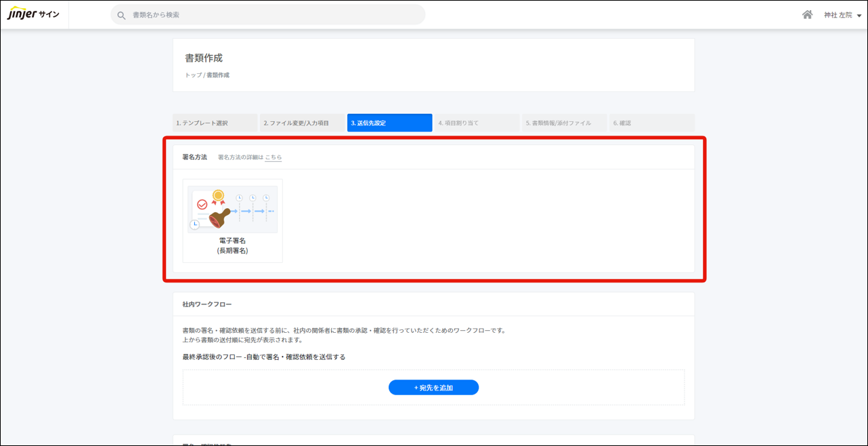Open the こちら signing method details link
The width and height of the screenshot is (868, 446).
coord(273,157)
